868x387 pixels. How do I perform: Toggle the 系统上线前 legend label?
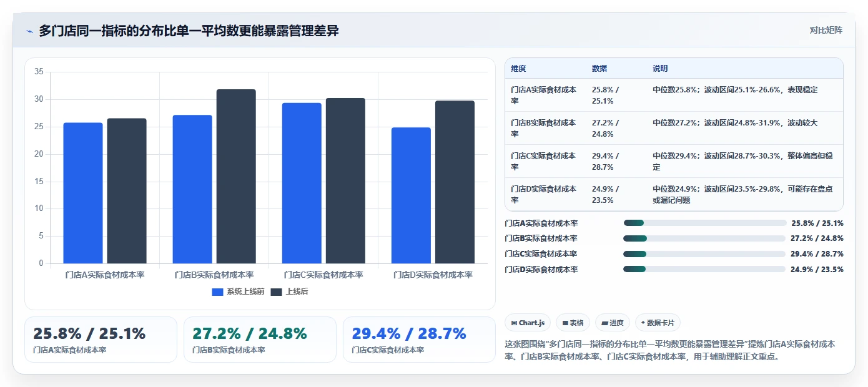245,291
